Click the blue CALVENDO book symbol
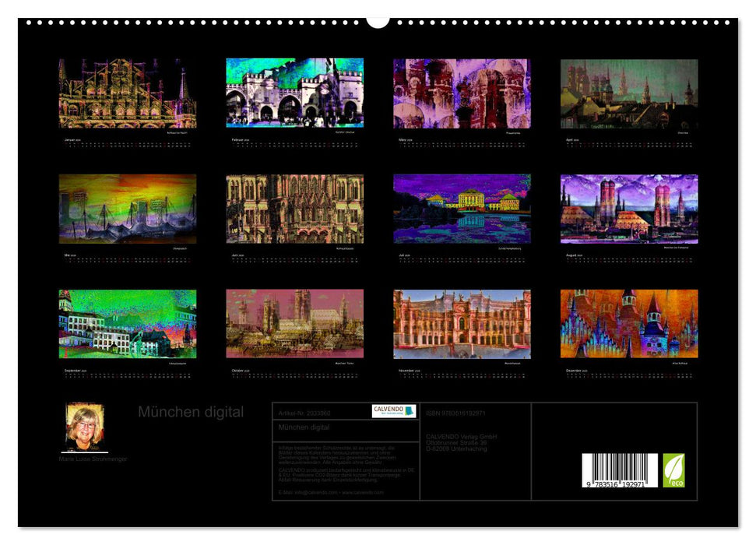This screenshot has height=545, width=756. pos(409,410)
